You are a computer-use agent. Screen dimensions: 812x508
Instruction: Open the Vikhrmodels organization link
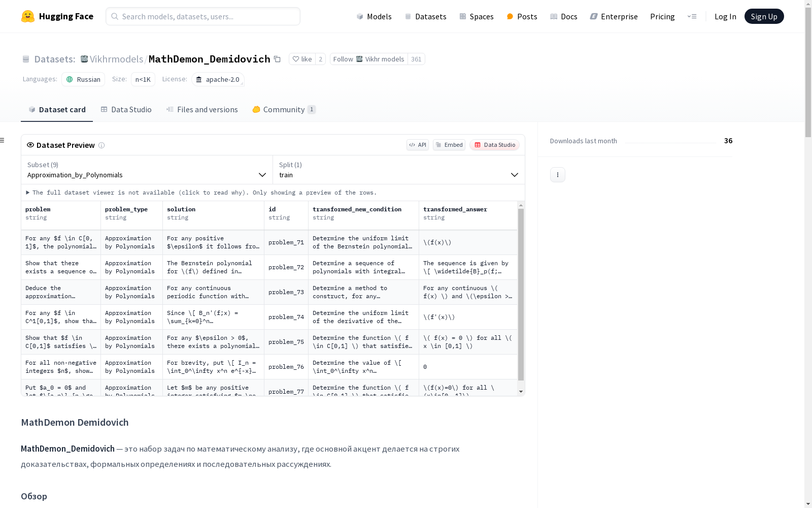[x=116, y=59]
